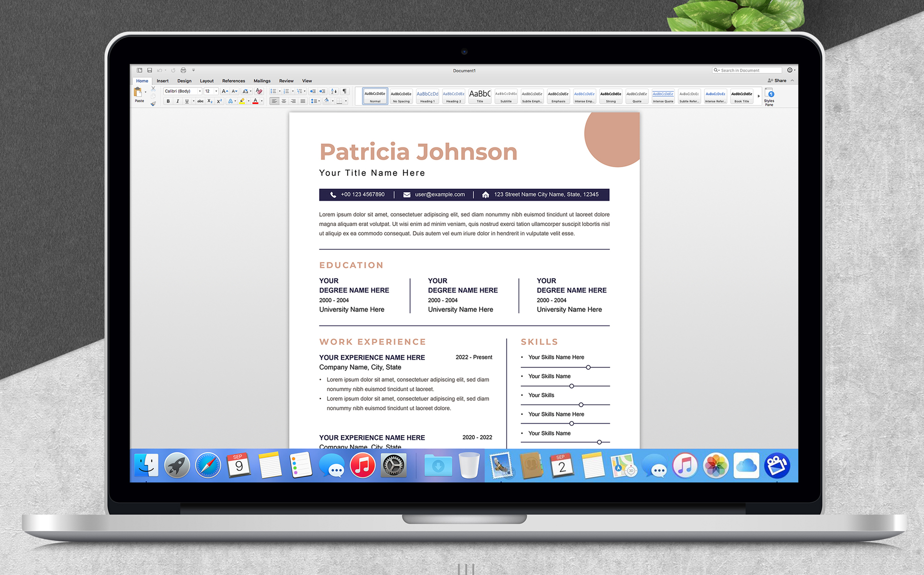Toggle bold formatting
The image size is (924, 575).
click(x=168, y=101)
